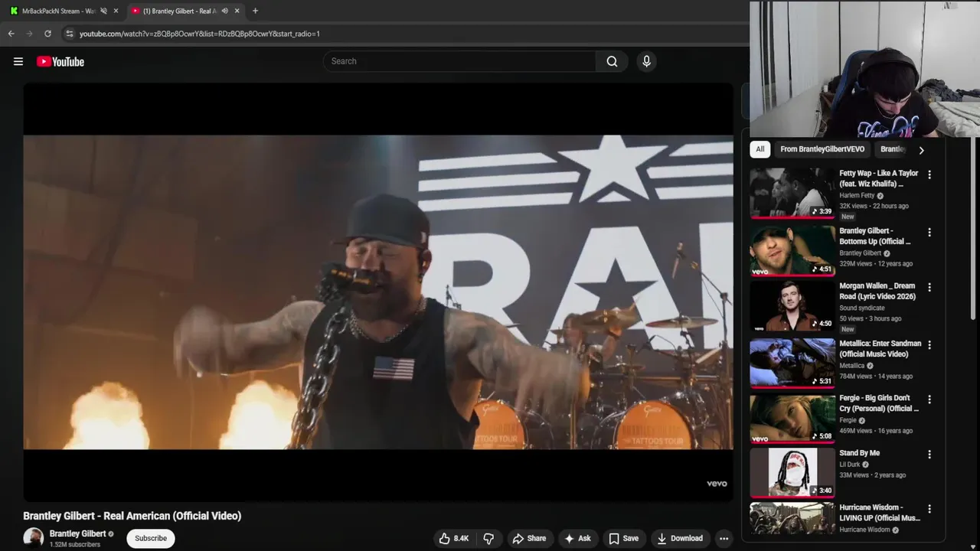Click the vevo logo in video player

coord(717,484)
